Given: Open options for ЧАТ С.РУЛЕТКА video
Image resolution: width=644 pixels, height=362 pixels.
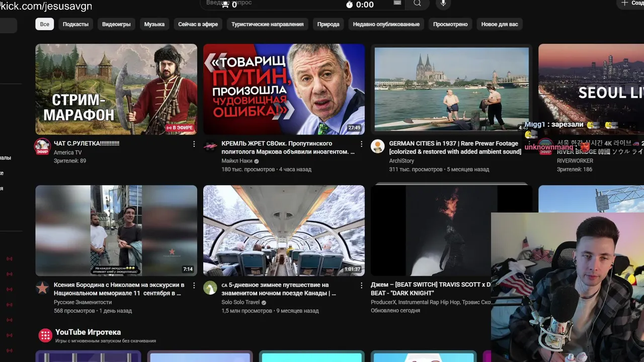Looking at the screenshot, I should pyautogui.click(x=194, y=144).
